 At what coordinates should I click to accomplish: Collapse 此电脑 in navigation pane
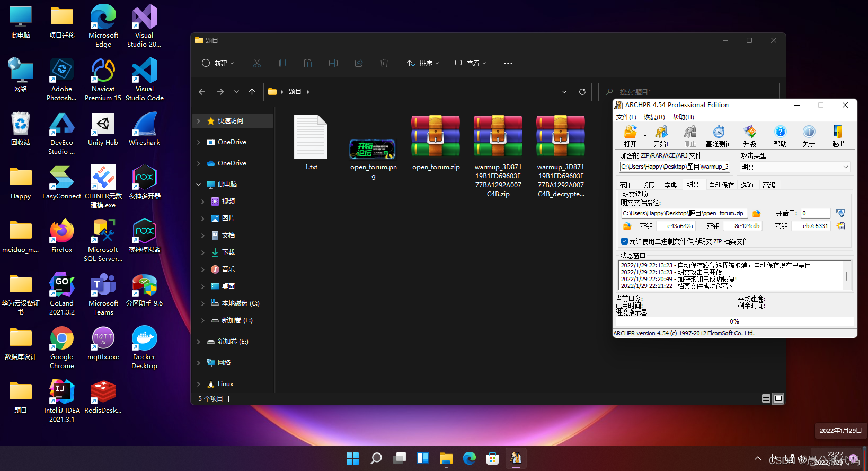199,185
